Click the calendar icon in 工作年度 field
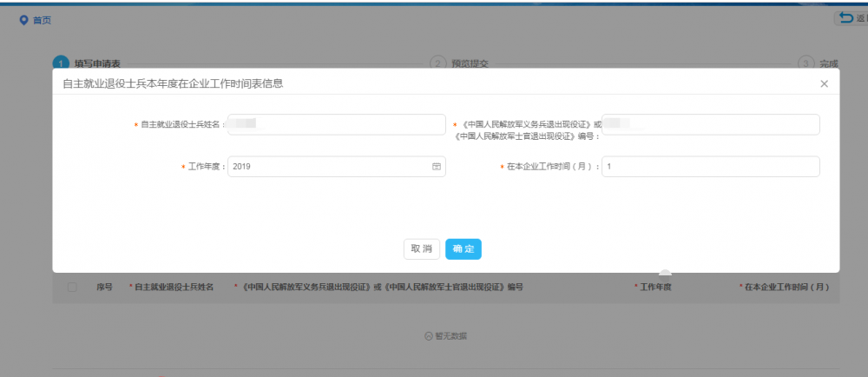 pos(437,167)
